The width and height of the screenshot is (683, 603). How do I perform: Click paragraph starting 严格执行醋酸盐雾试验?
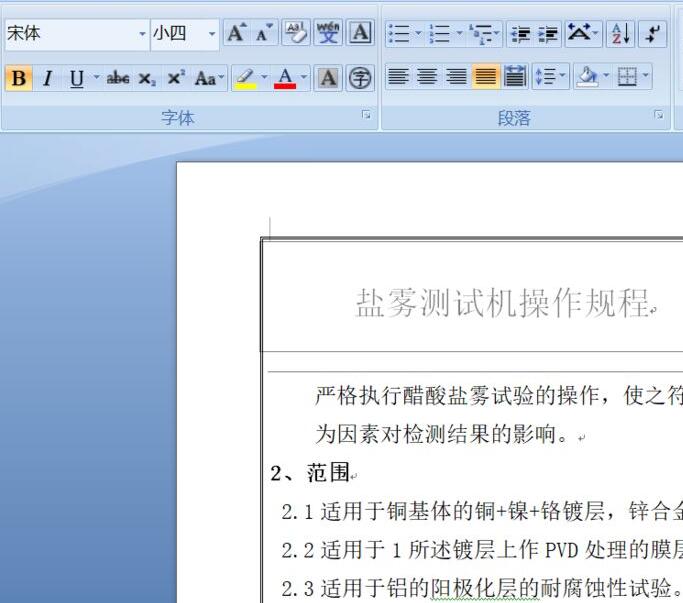pos(499,396)
